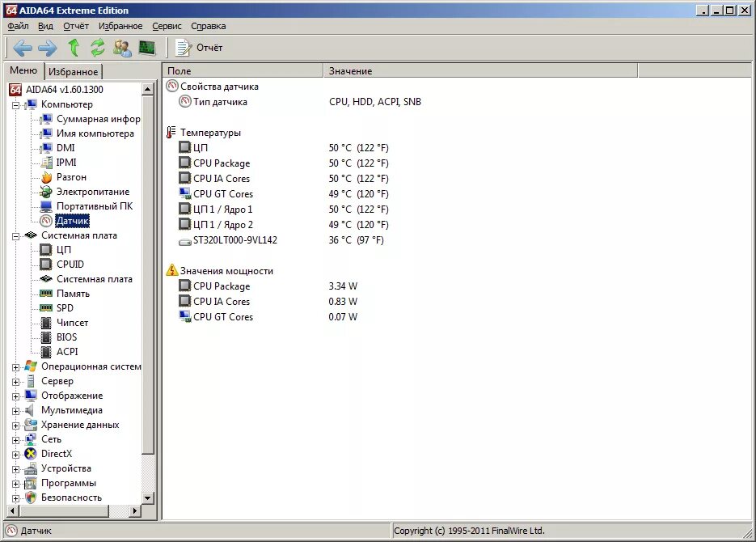This screenshot has width=756, height=542.
Task: Click the Back arrow toolbar icon
Action: coord(22,48)
